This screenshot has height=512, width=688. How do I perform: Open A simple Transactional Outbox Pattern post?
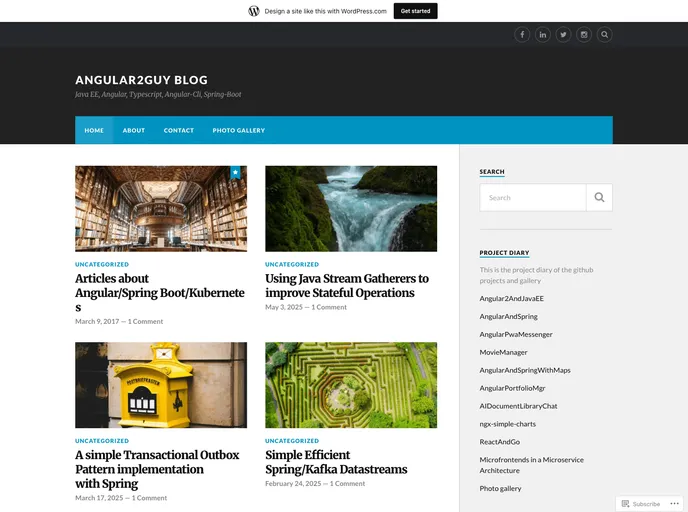(x=157, y=469)
